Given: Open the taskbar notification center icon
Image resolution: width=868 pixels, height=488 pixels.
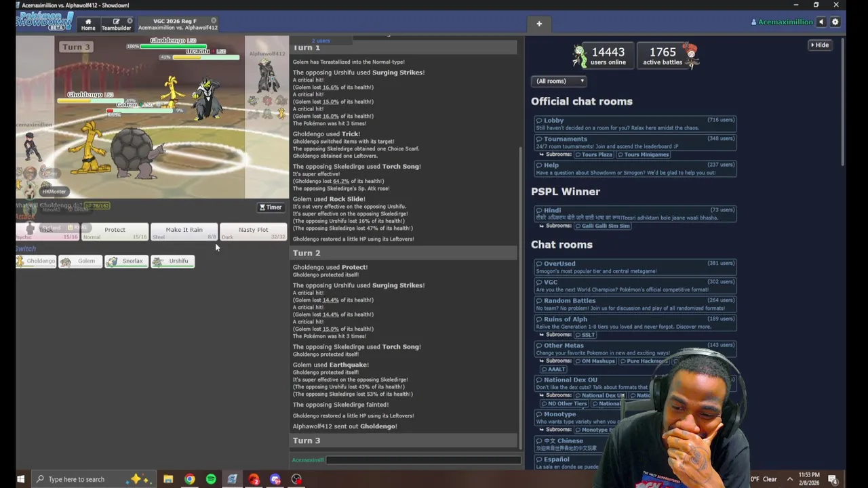Looking at the screenshot, I should pyautogui.click(x=833, y=479).
